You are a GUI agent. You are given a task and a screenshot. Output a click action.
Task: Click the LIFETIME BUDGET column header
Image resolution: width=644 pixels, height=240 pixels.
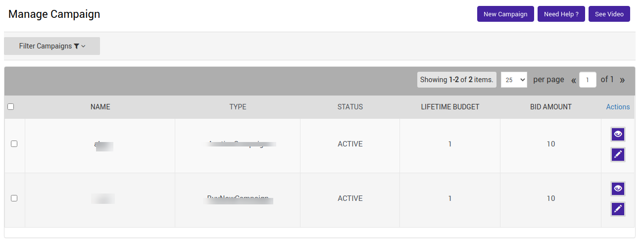tap(450, 107)
